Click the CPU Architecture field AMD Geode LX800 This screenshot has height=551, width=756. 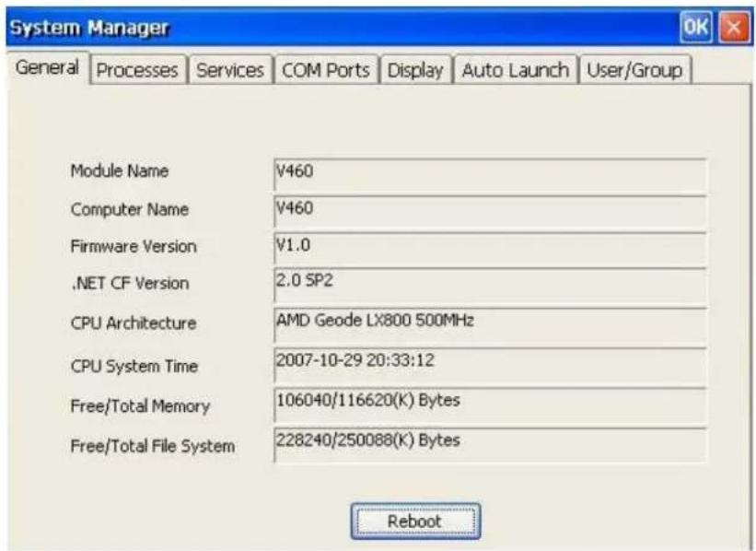click(x=490, y=325)
